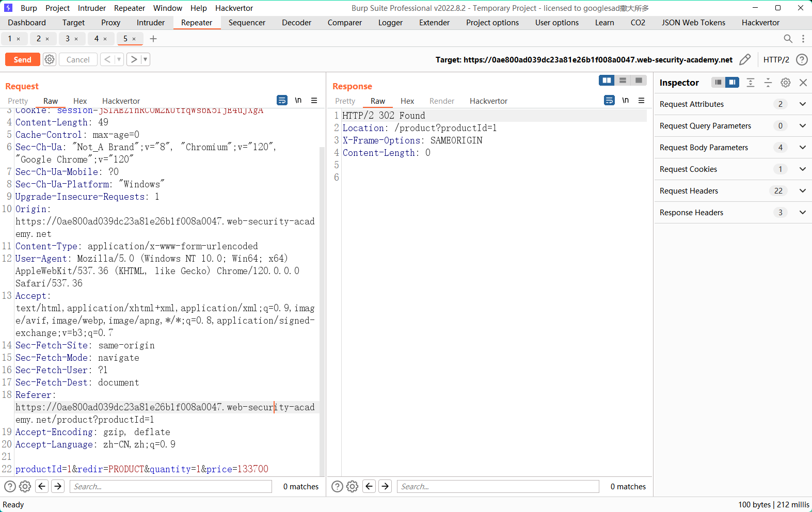The height and width of the screenshot is (512, 812).
Task: Close Repeater tab 1
Action: [19, 39]
